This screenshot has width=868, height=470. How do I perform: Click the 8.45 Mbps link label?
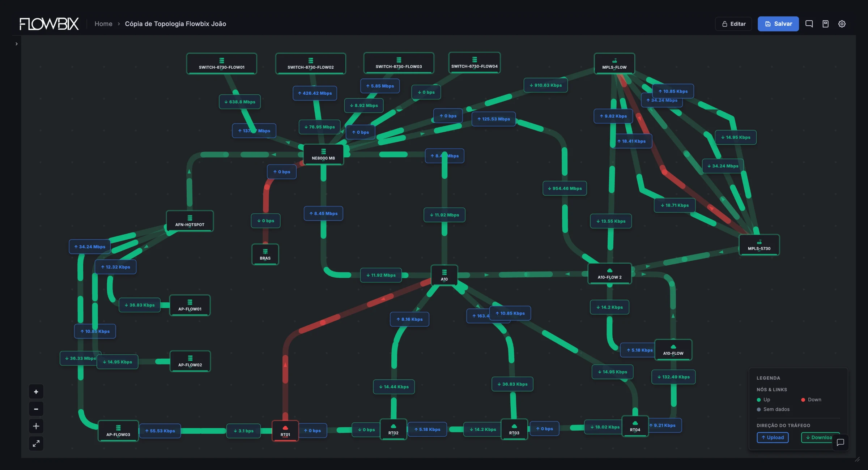tap(324, 214)
